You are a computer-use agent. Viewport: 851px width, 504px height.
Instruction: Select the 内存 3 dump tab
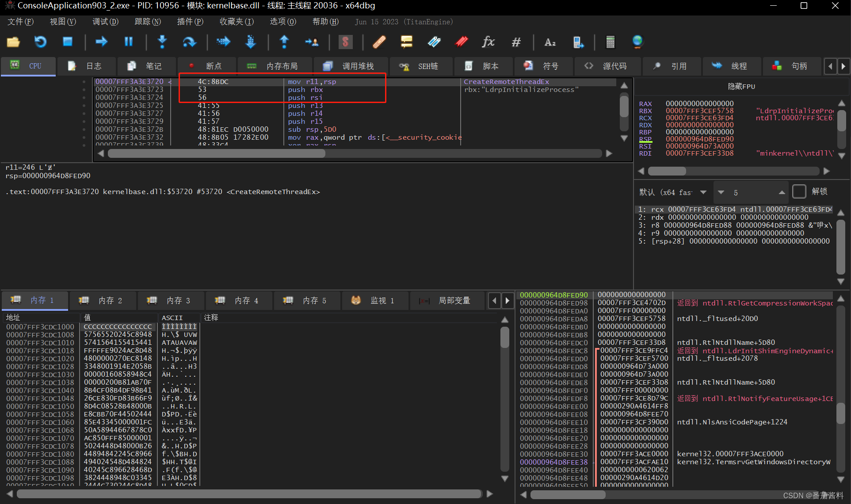[x=171, y=301]
